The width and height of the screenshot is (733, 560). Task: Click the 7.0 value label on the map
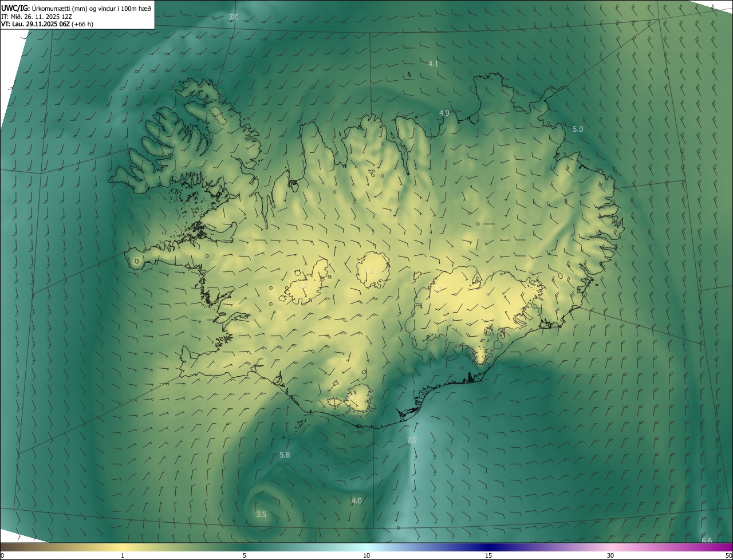pos(234,17)
